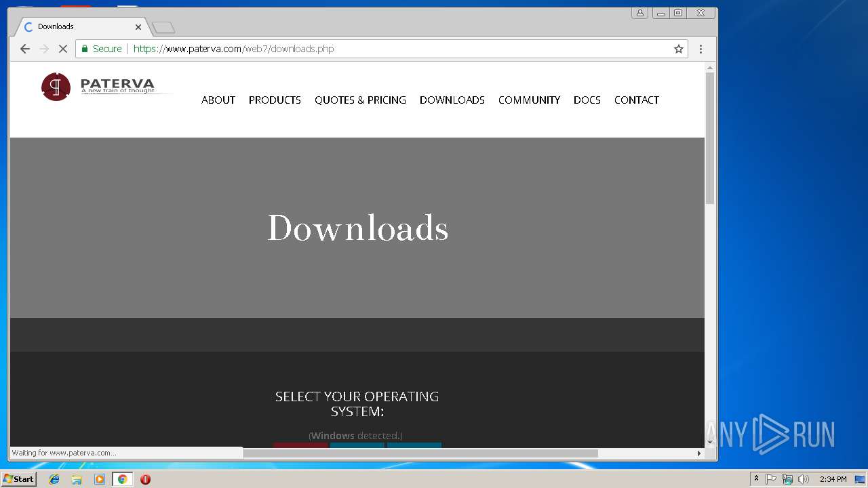Open the DOCS menu item
Viewport: 868px width, 488px height.
(x=587, y=100)
